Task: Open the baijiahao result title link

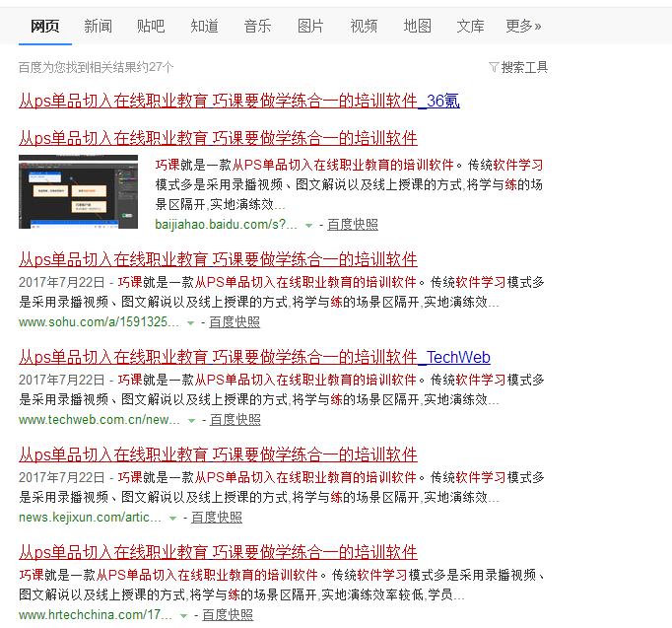Action: pyautogui.click(x=218, y=138)
